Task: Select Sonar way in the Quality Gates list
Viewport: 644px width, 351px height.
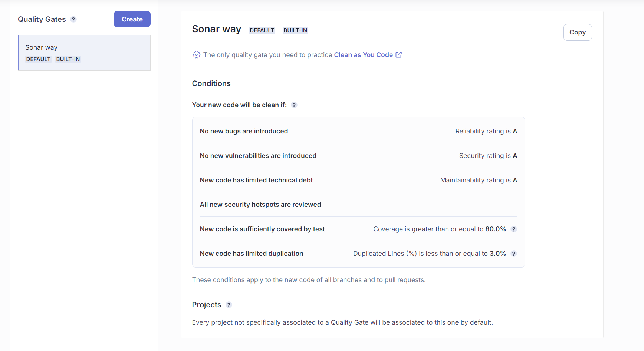Action: 85,53
